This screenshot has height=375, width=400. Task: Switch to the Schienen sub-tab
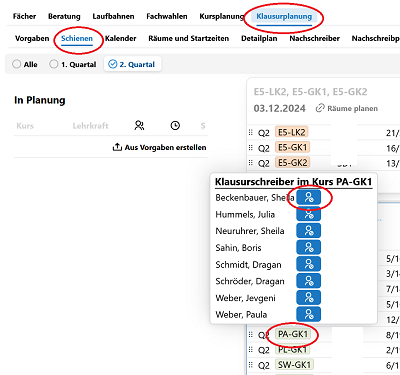coord(77,38)
